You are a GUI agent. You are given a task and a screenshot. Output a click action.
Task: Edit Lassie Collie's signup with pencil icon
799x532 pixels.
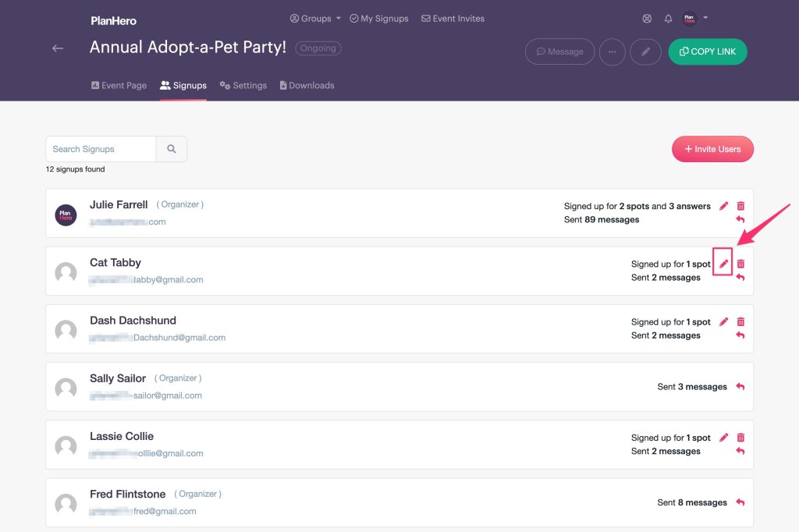click(x=723, y=437)
